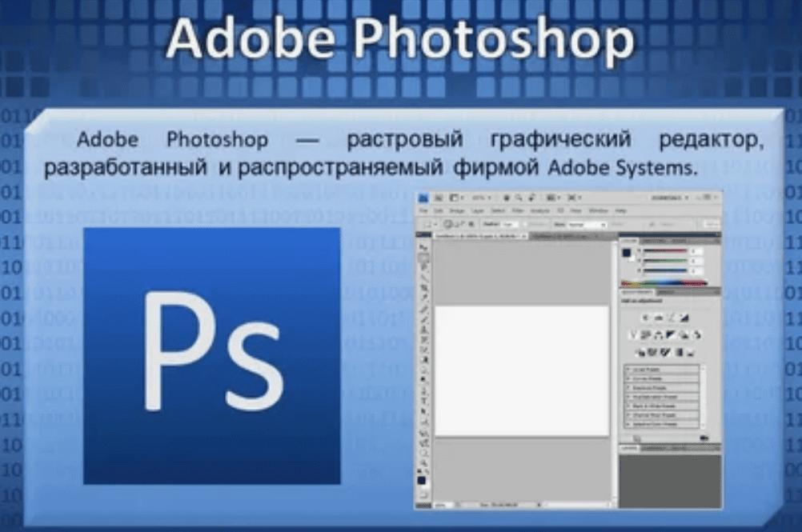The width and height of the screenshot is (802, 532).
Task: Open the Filter menu
Action: pos(518,210)
